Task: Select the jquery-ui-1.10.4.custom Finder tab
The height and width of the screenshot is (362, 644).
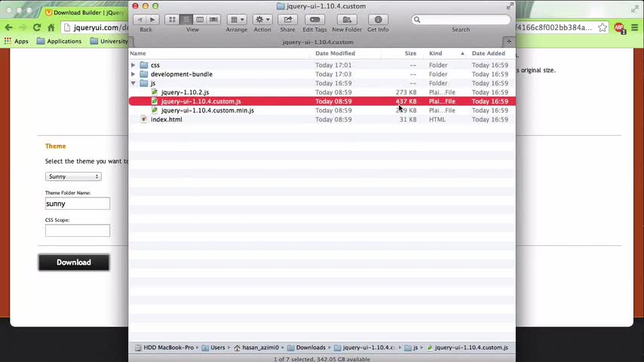Action: point(318,42)
